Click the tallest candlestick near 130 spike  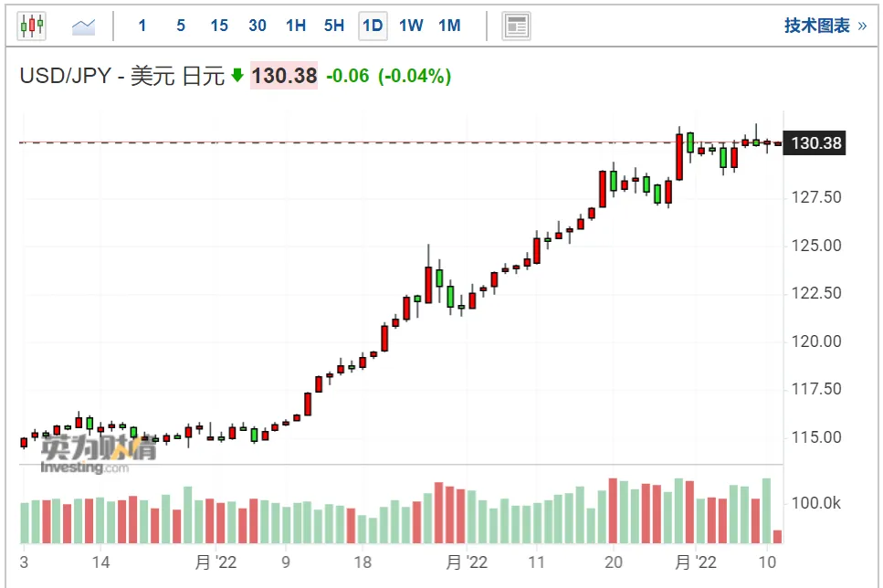point(679,156)
